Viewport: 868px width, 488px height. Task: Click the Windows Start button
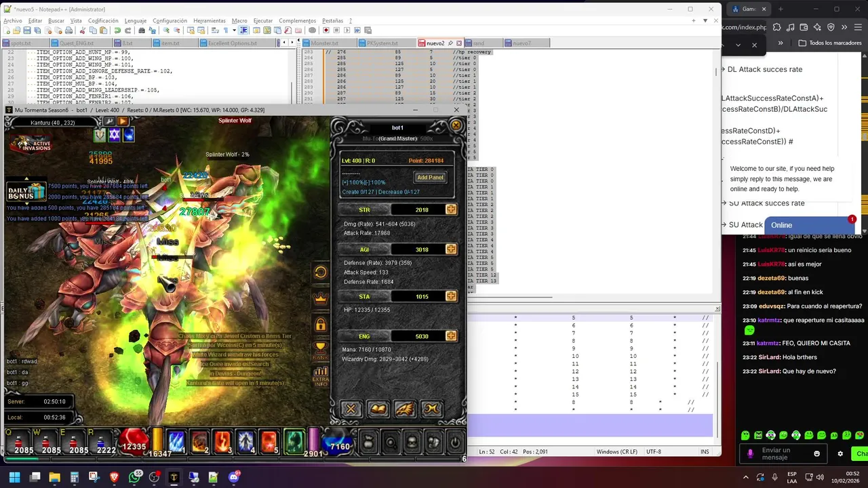(x=14, y=477)
